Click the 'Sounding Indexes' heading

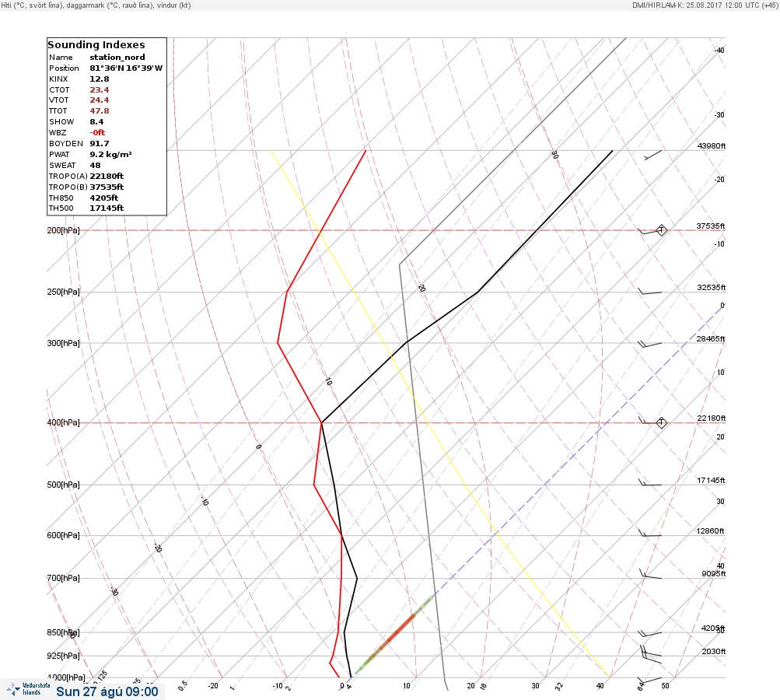pyautogui.click(x=96, y=45)
